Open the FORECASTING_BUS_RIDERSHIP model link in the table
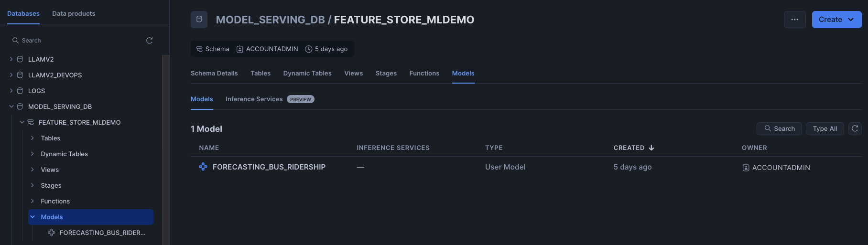 pos(269,167)
